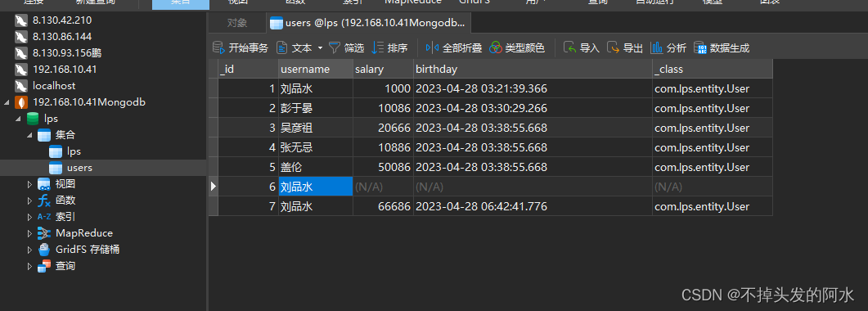868x311 pixels.
Task: Open the dropdown arrow next to 文本
Action: [320, 48]
